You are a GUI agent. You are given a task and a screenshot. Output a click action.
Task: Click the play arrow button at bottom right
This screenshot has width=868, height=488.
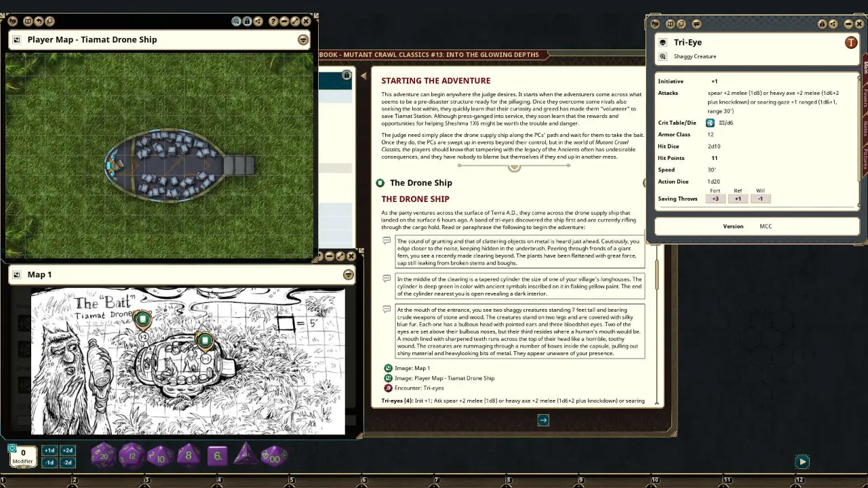802,462
